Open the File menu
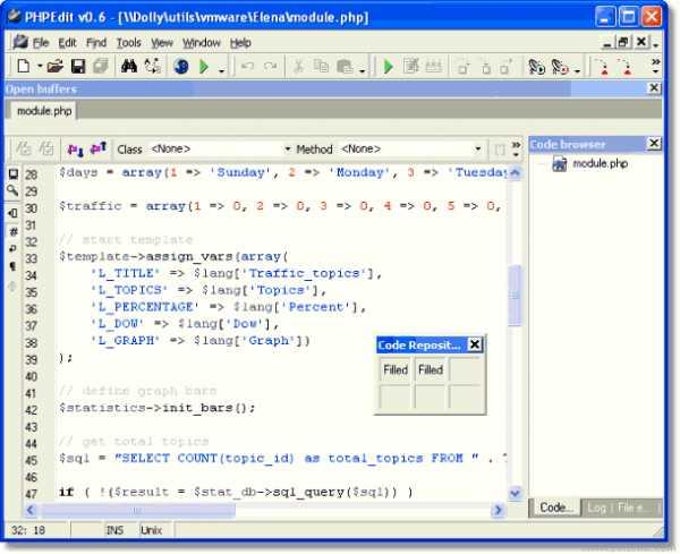 pyautogui.click(x=41, y=43)
